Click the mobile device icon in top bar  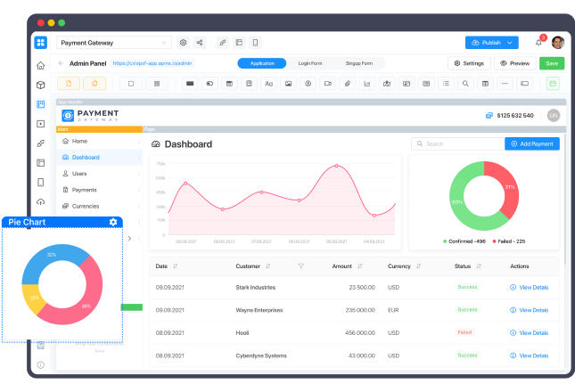tap(255, 43)
